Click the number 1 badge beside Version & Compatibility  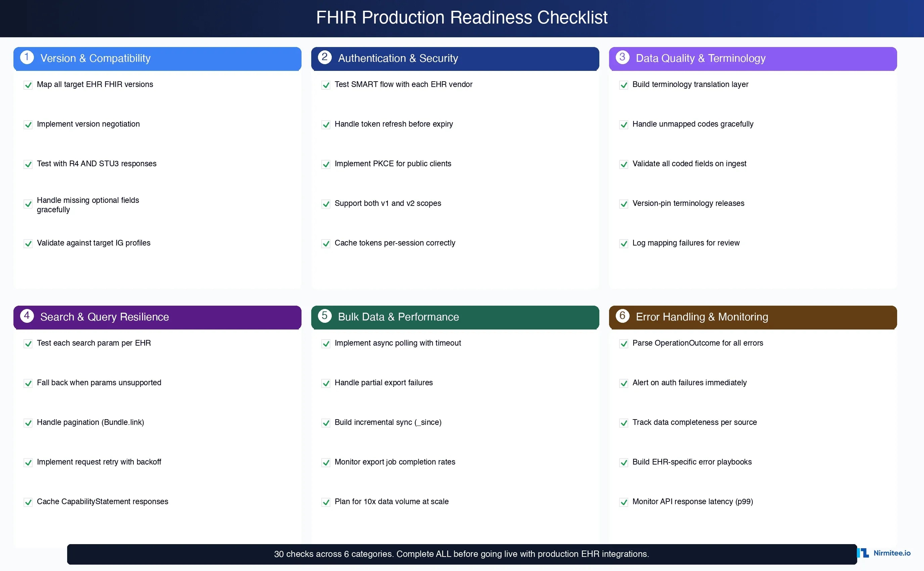tap(27, 57)
